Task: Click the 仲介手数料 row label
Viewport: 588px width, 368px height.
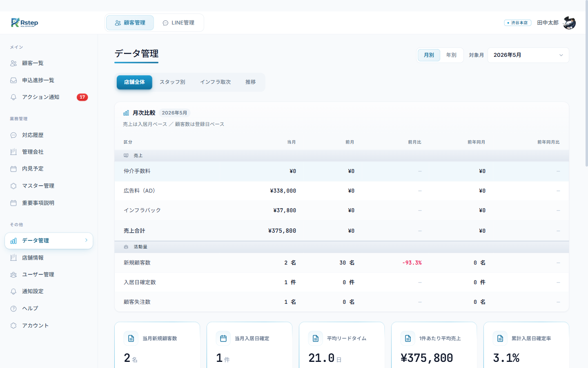Action: tap(137, 171)
